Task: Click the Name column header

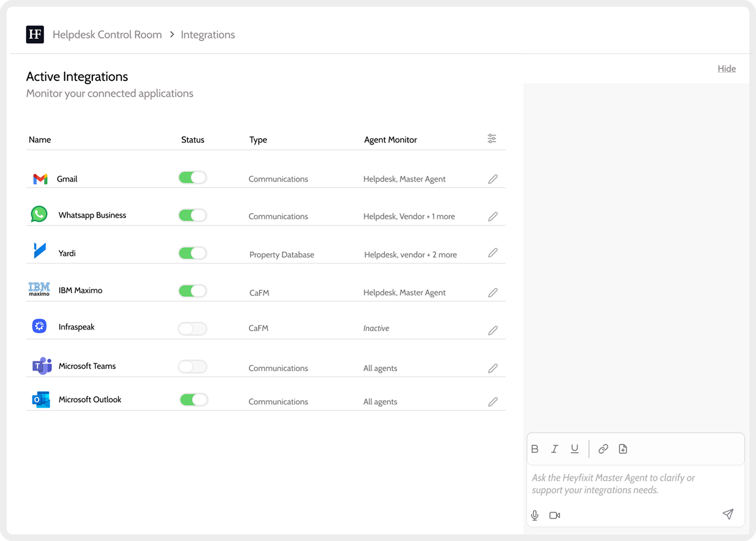Action: coord(40,139)
